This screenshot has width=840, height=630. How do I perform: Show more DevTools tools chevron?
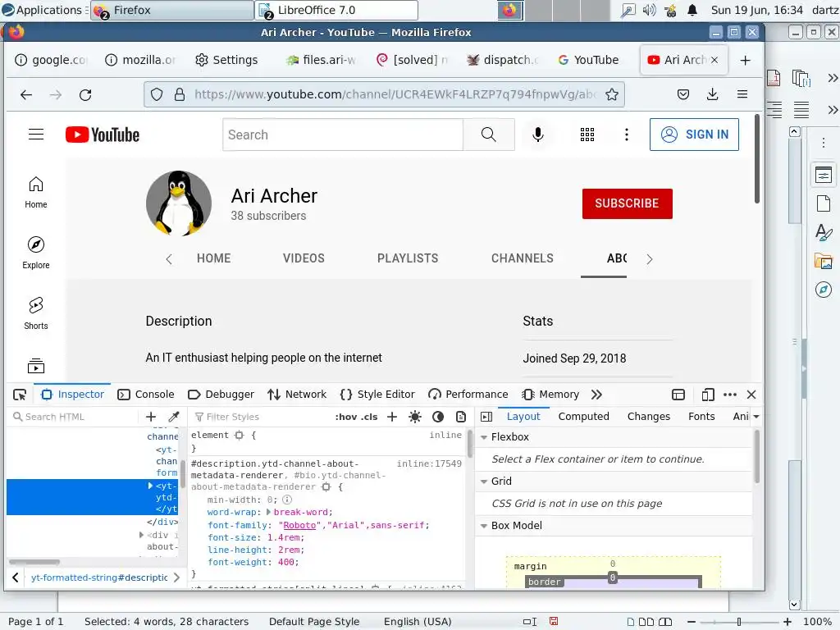tap(596, 395)
